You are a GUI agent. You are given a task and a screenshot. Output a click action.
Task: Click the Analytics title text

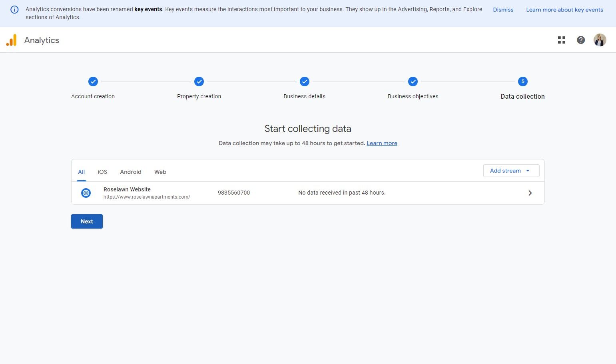(x=42, y=40)
